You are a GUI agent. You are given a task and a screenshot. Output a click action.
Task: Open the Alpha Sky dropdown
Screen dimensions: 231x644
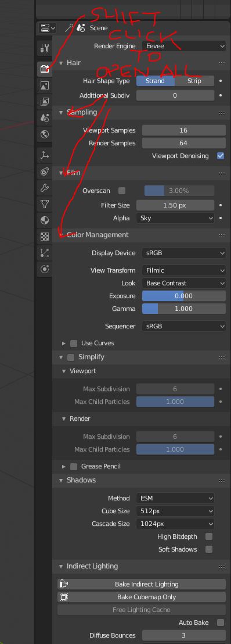175,218
